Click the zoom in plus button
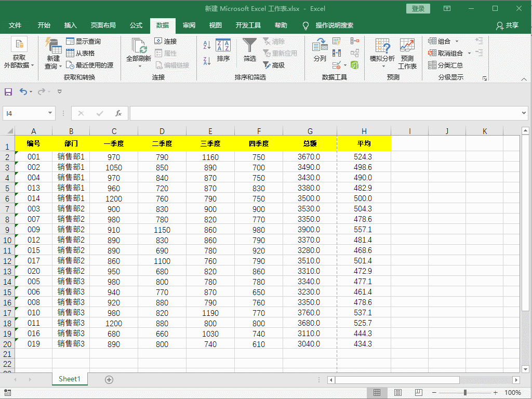532x399 pixels. [x=495, y=393]
